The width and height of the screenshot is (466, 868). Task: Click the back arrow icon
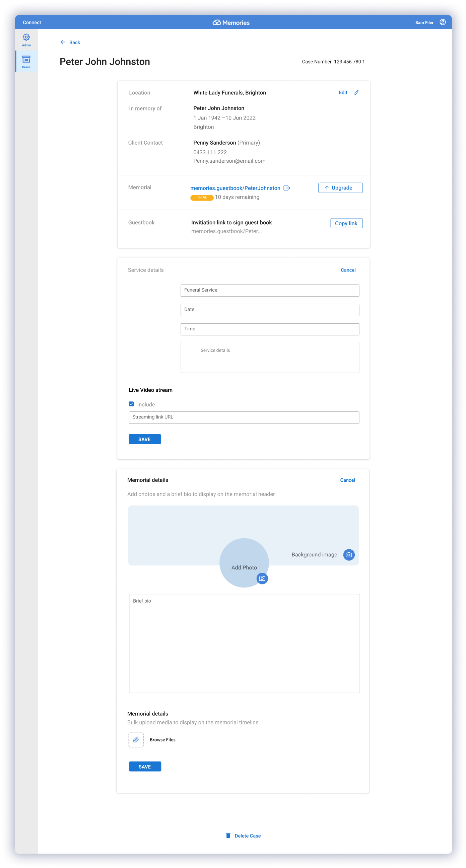tap(63, 42)
